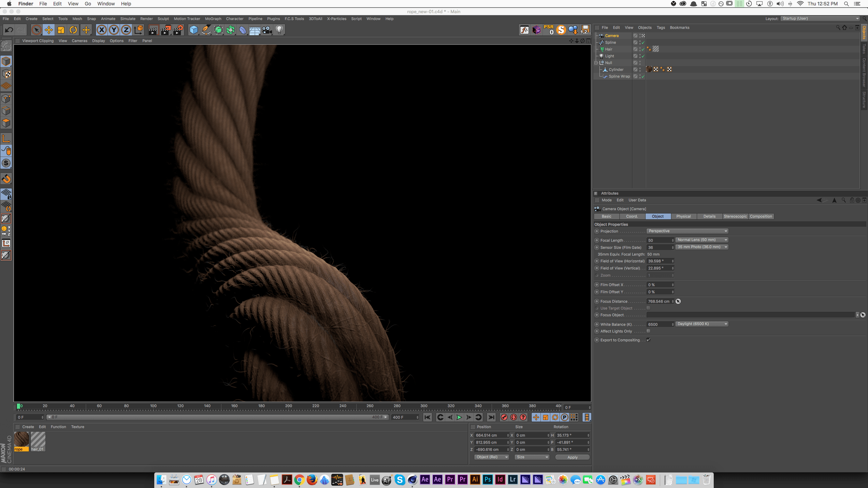This screenshot has width=868, height=488.
Task: Toggle Spline object visibility checkmark
Action: (x=643, y=43)
